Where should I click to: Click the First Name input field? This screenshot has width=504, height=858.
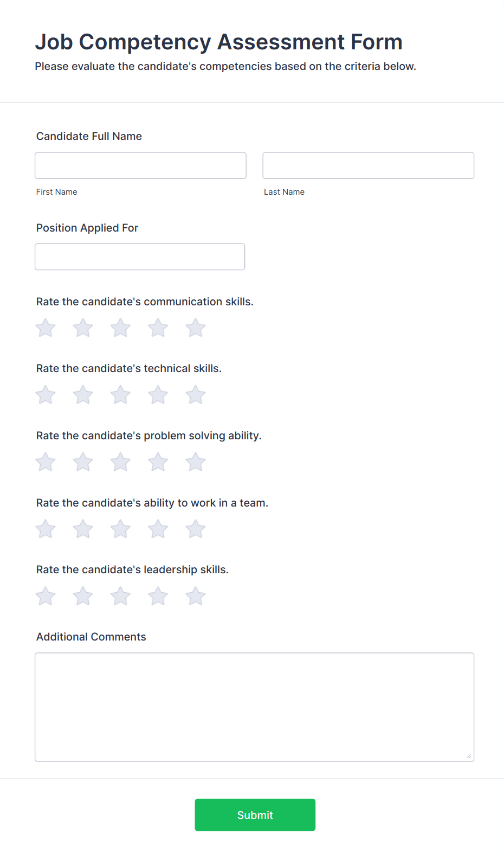click(140, 165)
